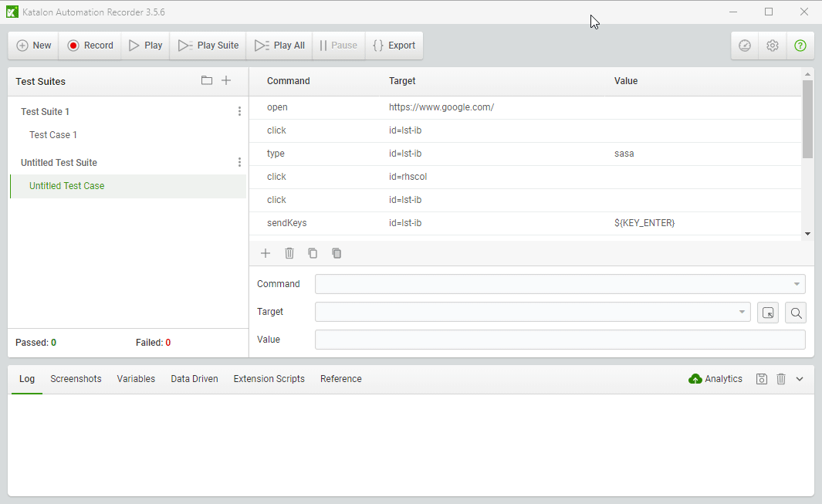Viewport: 822px width, 504px height.
Task: Select Untitled Test Suite
Action: [x=59, y=163]
